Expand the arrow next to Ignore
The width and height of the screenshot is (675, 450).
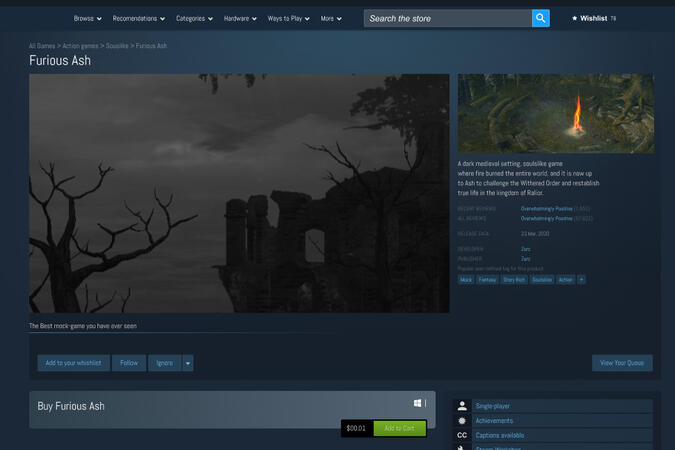[x=188, y=363]
